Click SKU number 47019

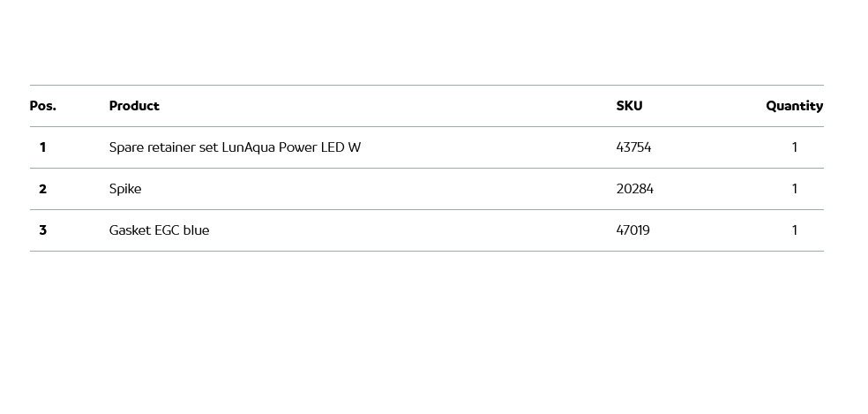632,230
